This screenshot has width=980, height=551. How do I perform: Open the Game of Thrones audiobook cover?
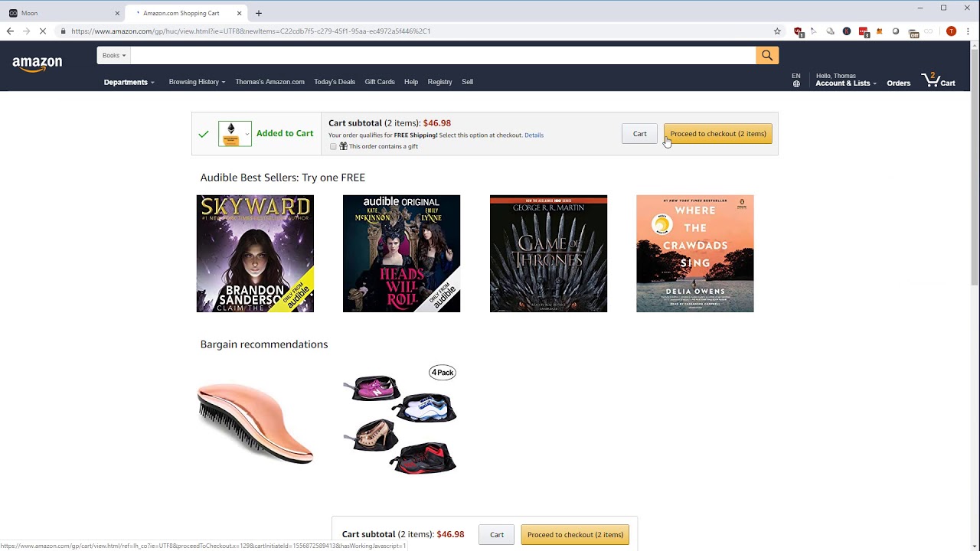pyautogui.click(x=548, y=253)
